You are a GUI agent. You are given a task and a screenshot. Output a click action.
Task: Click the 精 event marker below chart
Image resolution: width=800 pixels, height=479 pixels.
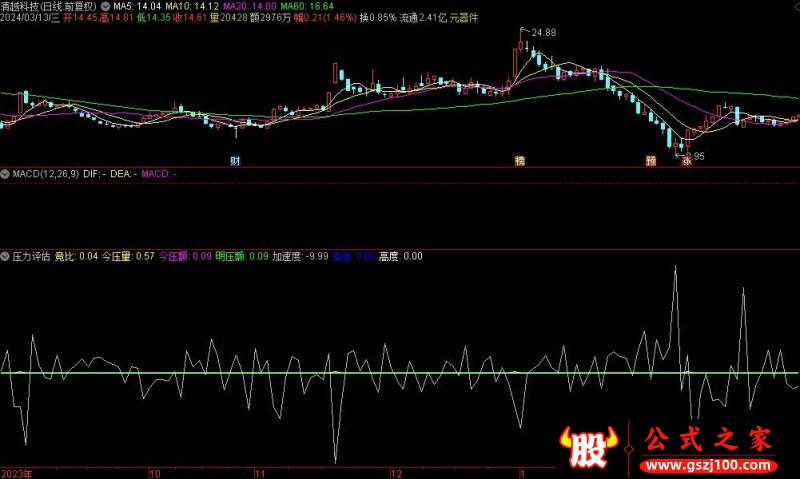coord(519,160)
